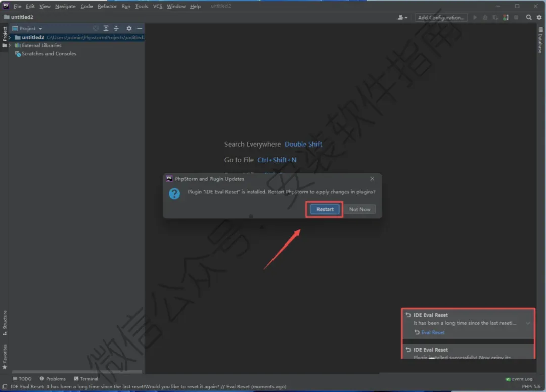Open the Database tool window tab
Image resolution: width=546 pixels, height=392 pixels.
pos(540,40)
